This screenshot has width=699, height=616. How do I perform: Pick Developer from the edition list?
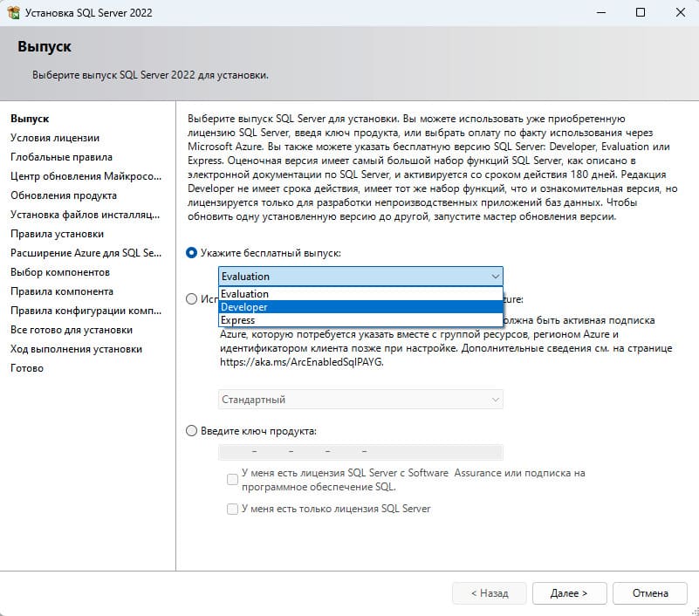360,306
